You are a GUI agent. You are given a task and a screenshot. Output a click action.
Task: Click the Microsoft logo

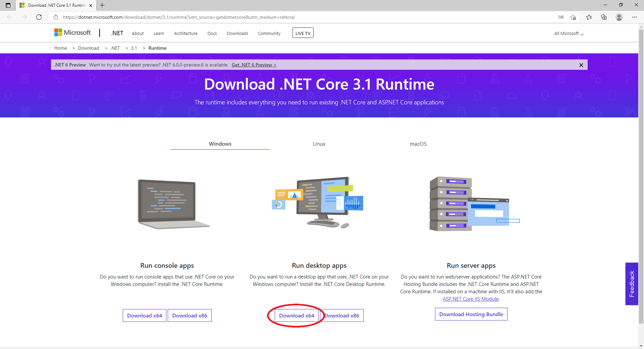tap(72, 33)
